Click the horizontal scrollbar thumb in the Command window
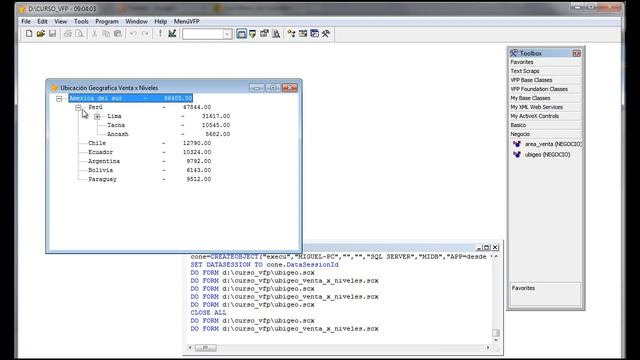 (205, 348)
